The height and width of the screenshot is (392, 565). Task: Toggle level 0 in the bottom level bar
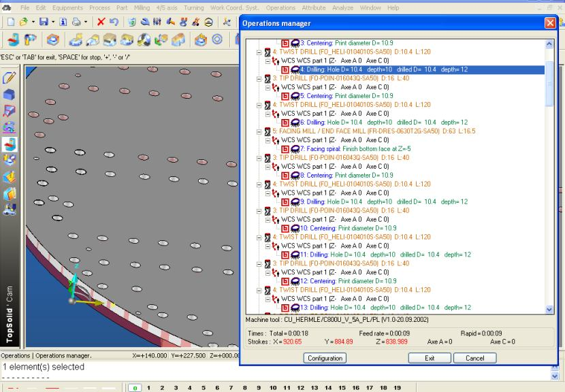click(135, 388)
